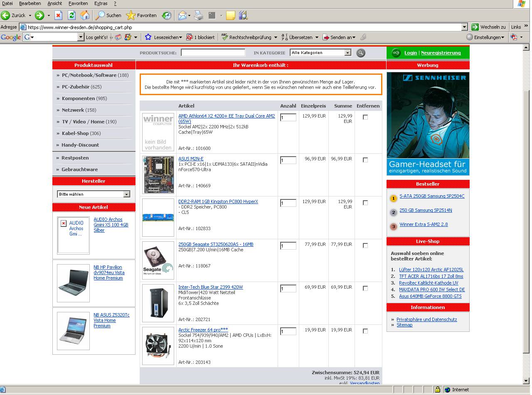Open the Favoriten star panel
Screen dimensions: 532x395
[x=141, y=15]
